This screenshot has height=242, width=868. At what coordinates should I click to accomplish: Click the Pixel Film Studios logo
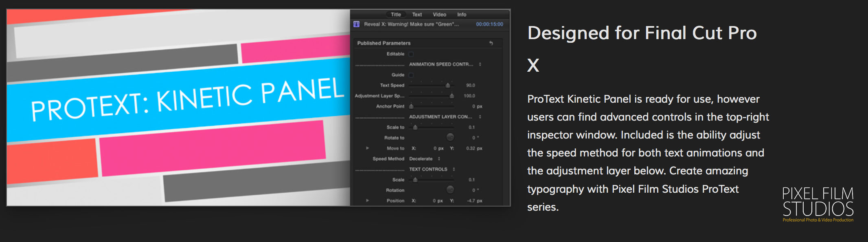click(818, 204)
